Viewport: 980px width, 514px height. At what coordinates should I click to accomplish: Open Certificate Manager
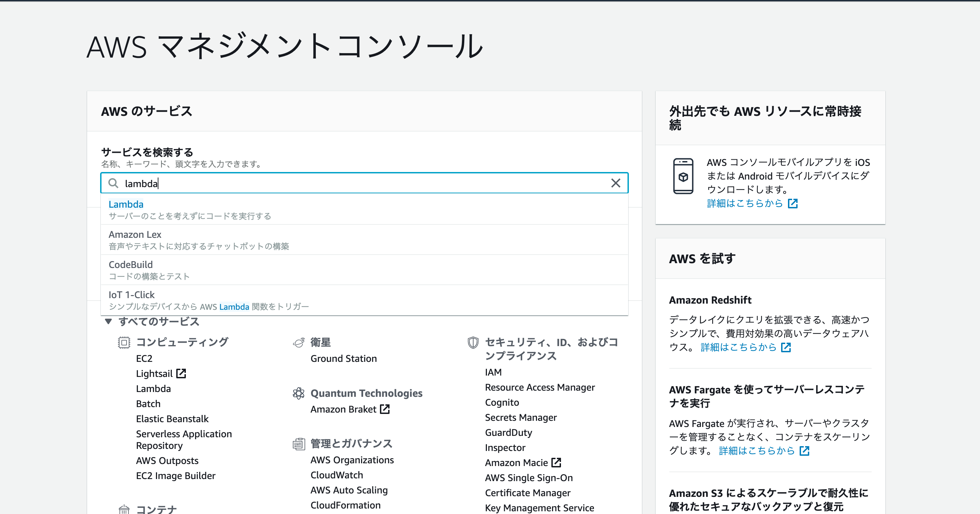[528, 493]
